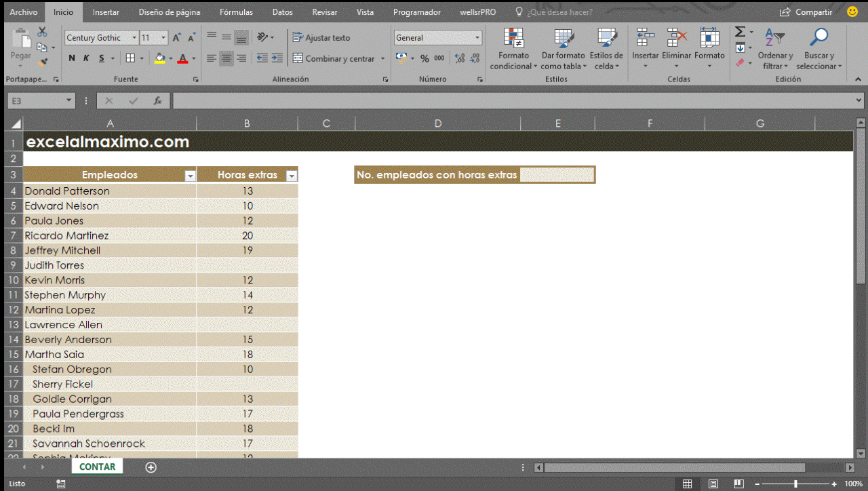The image size is (868, 491).
Task: Open the Empleados column filter dropdown
Action: (189, 175)
